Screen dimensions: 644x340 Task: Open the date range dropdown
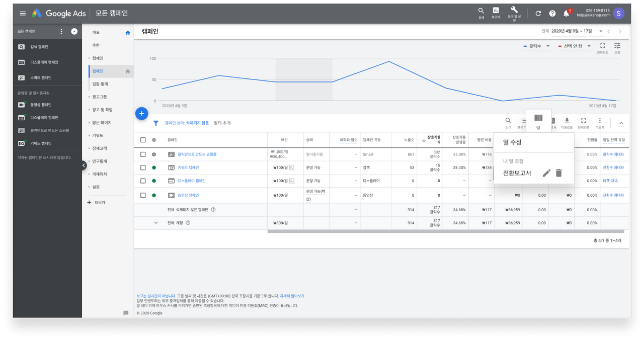(576, 31)
